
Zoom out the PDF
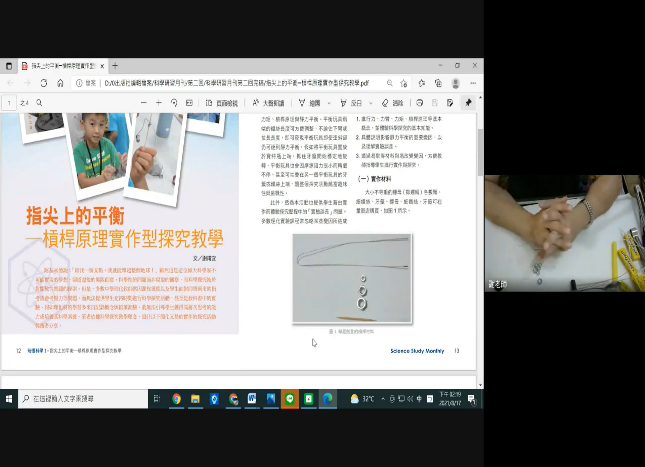point(144,103)
